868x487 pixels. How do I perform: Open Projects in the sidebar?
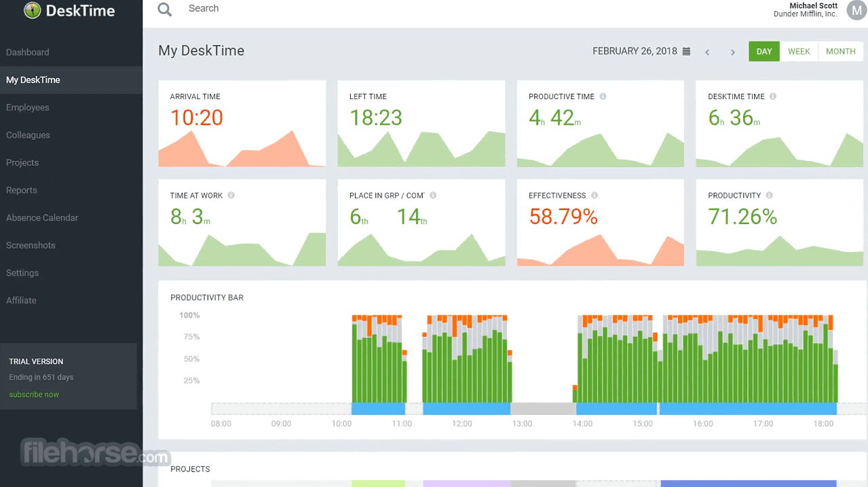coord(22,163)
